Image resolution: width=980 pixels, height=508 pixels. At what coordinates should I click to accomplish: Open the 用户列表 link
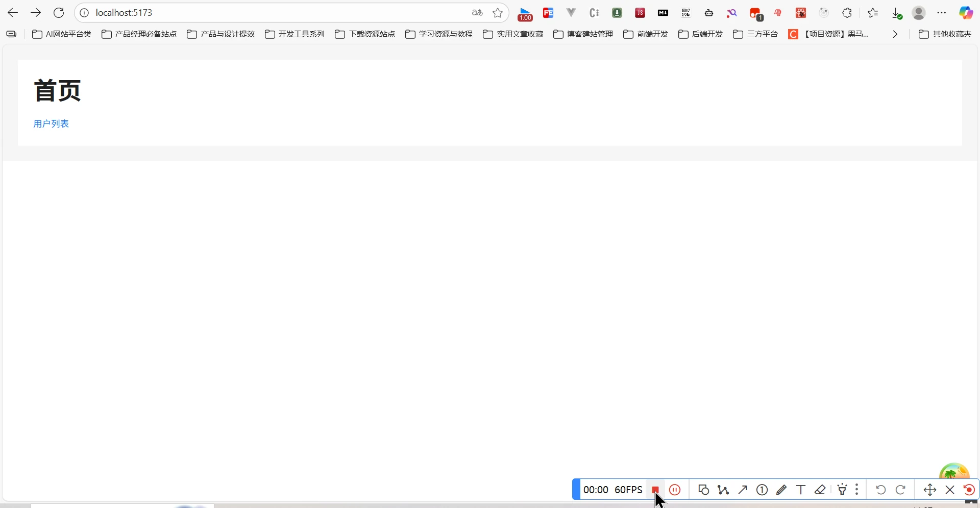[x=51, y=124]
